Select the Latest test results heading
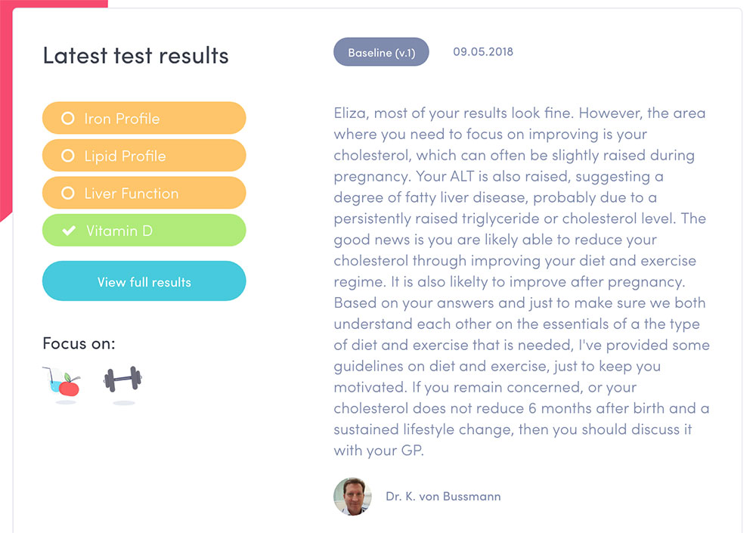The height and width of the screenshot is (533, 756). tap(135, 55)
